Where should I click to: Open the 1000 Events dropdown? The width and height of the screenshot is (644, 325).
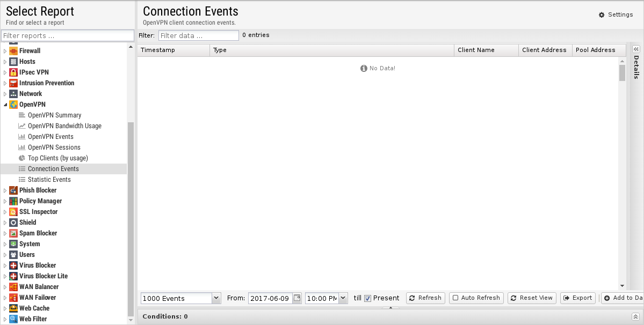[216, 298]
